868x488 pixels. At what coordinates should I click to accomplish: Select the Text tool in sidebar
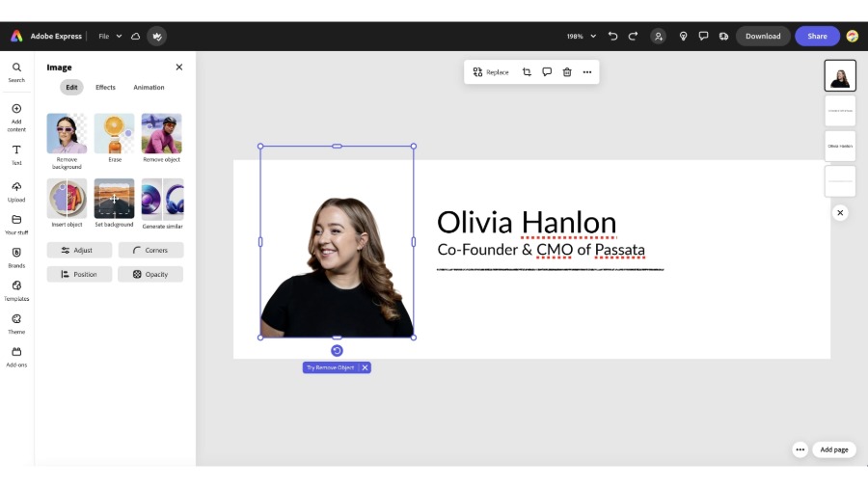(x=16, y=155)
